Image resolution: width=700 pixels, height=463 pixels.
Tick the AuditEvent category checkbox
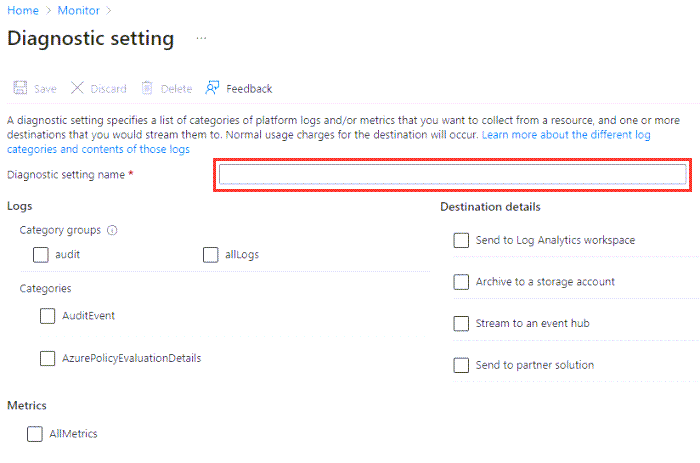[x=48, y=316]
